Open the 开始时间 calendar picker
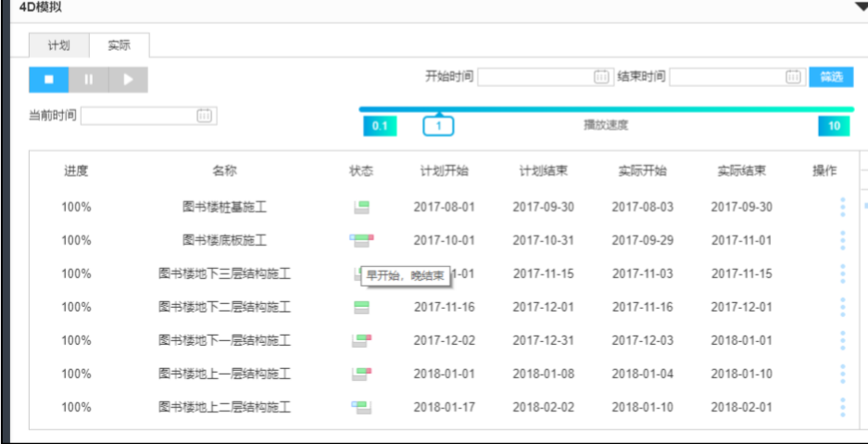 (x=601, y=77)
